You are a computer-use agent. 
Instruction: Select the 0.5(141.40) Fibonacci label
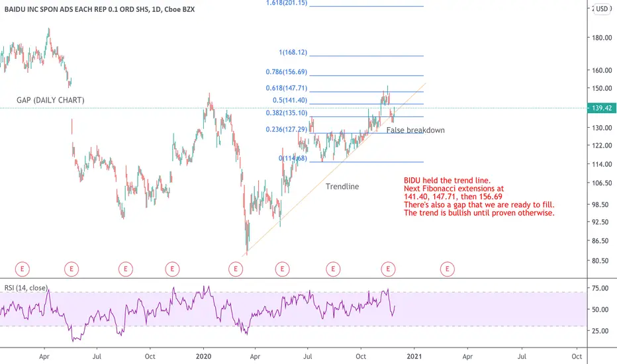click(290, 101)
